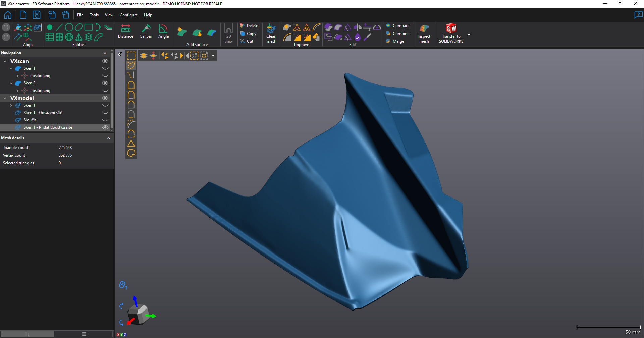Collapse the Mesh details panel
The image size is (644, 338).
click(x=109, y=138)
